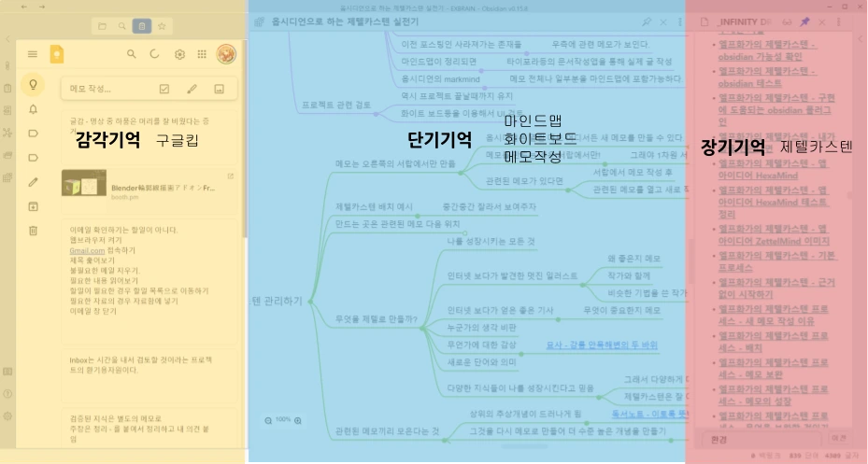Open the second label tag in Keep sidebar
This screenshot has width=868, height=464.
(34, 158)
